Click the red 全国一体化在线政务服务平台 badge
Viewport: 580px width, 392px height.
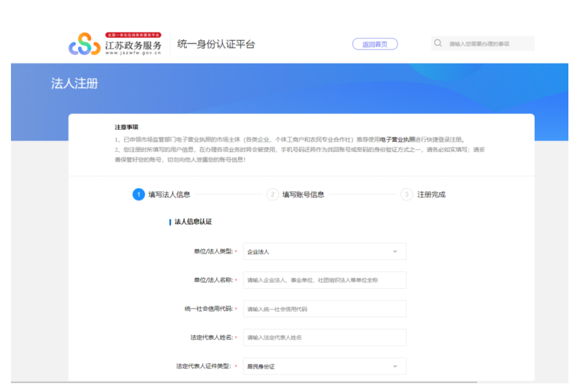[133, 35]
